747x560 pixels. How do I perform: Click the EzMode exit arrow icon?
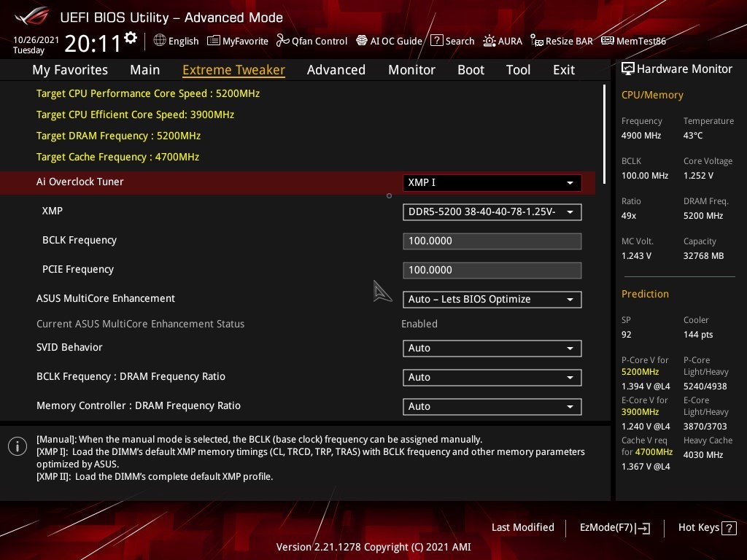click(643, 528)
